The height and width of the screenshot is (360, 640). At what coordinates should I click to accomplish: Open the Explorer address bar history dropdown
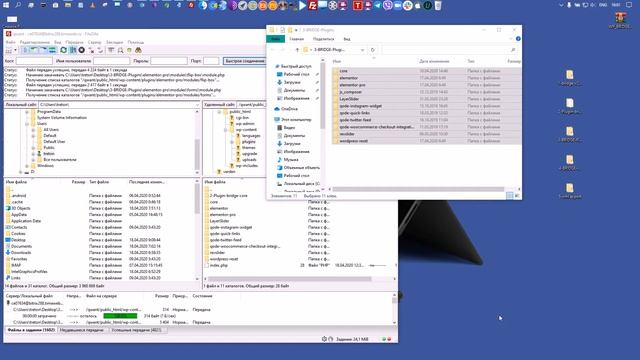coord(362,50)
